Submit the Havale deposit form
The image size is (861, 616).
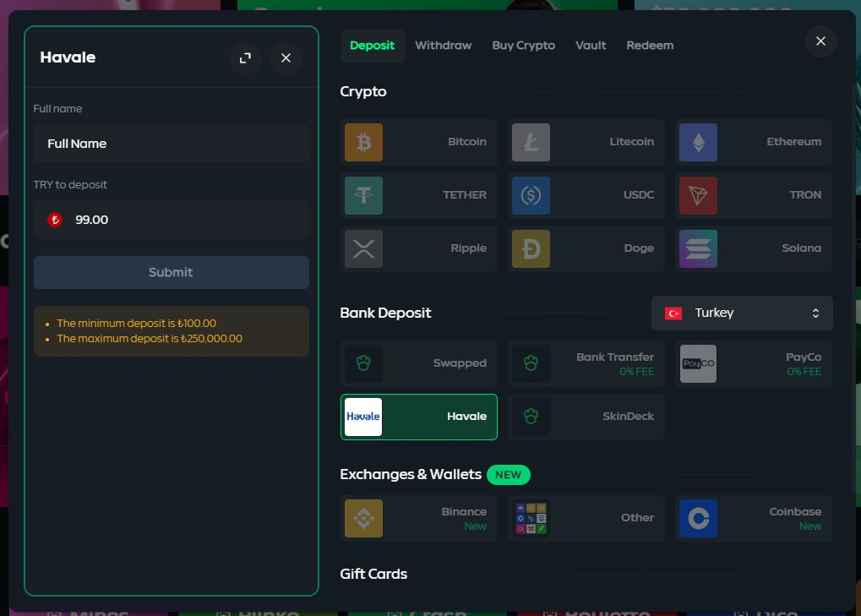tap(172, 272)
